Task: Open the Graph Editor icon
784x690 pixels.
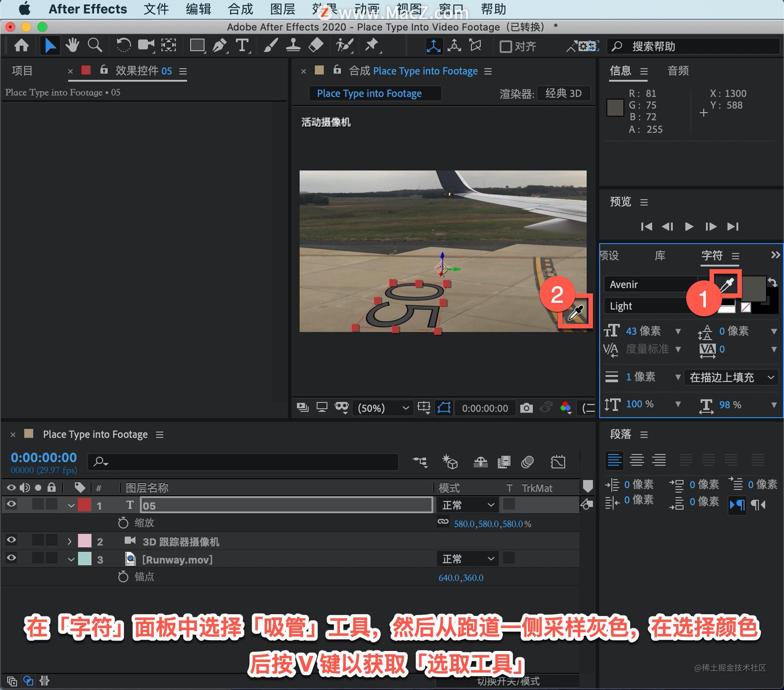Action: coord(558,462)
